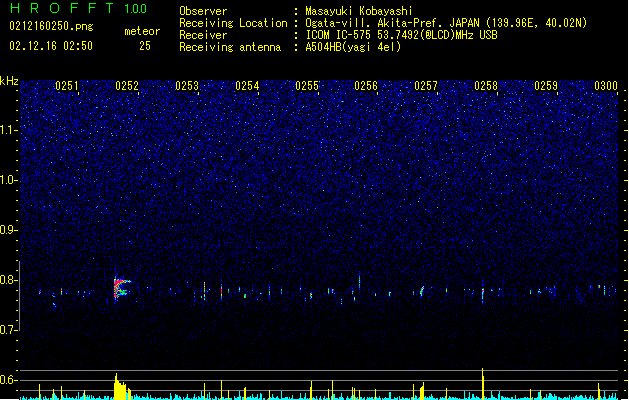Select the filename 0212160250.png
This screenshot has height=400, width=629.
(51, 26)
